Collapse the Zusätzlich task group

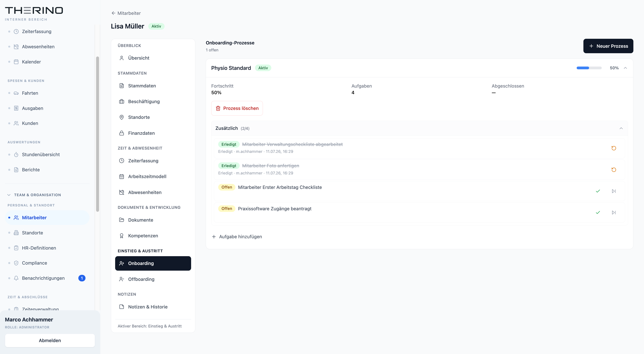pos(621,128)
